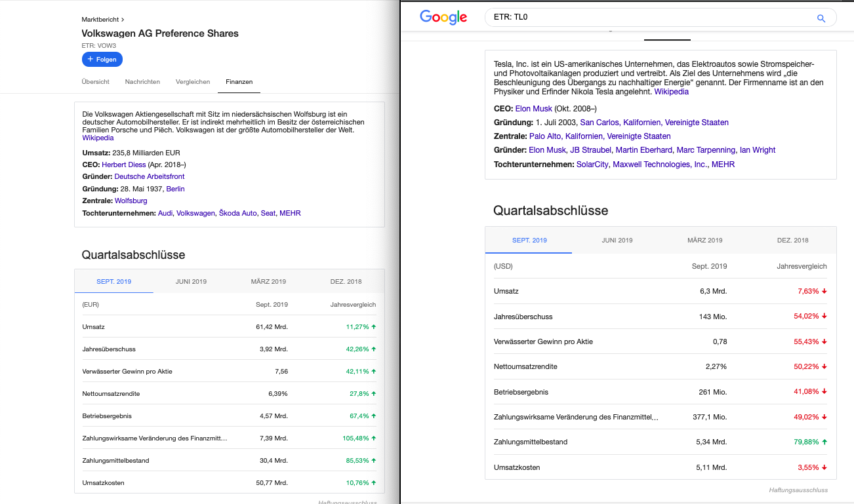
Task: Expand Volkswagen subsidiaries with MEHR link
Action: pos(290,214)
